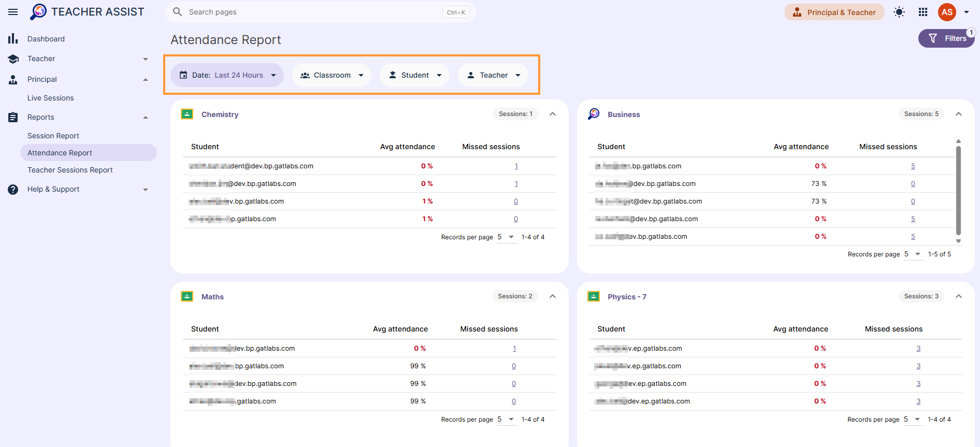The width and height of the screenshot is (980, 447).
Task: Click the Physics - 7 classroom icon
Action: 594,296
